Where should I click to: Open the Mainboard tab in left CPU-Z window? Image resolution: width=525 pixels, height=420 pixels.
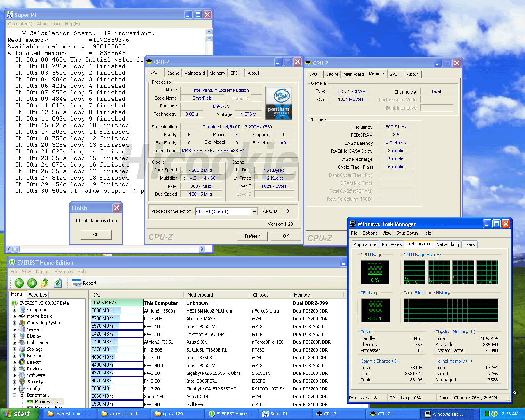(194, 73)
